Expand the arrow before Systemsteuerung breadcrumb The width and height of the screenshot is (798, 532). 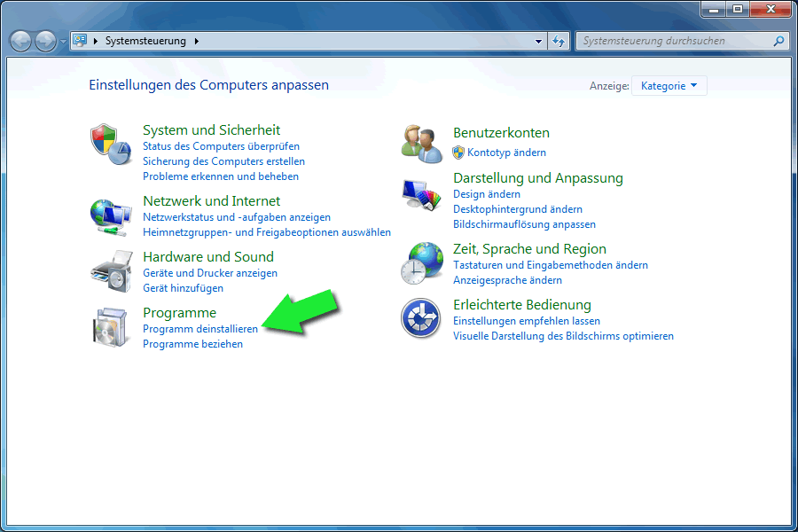[x=96, y=41]
